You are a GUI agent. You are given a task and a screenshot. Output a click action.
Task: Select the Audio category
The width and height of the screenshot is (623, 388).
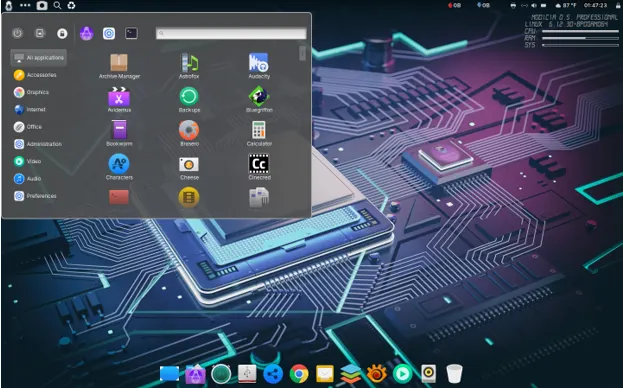click(27, 179)
